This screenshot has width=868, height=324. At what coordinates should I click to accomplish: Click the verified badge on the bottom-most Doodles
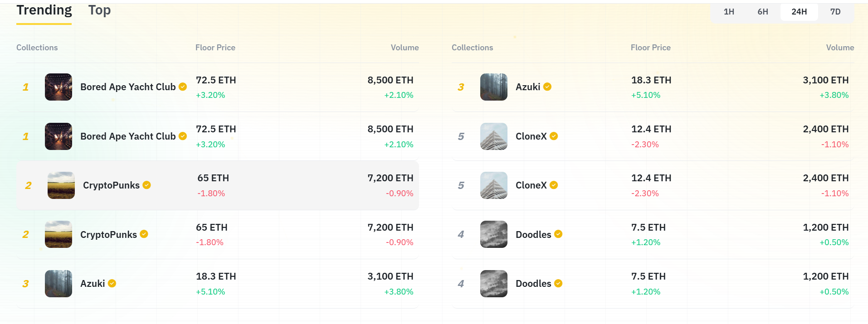coord(558,283)
